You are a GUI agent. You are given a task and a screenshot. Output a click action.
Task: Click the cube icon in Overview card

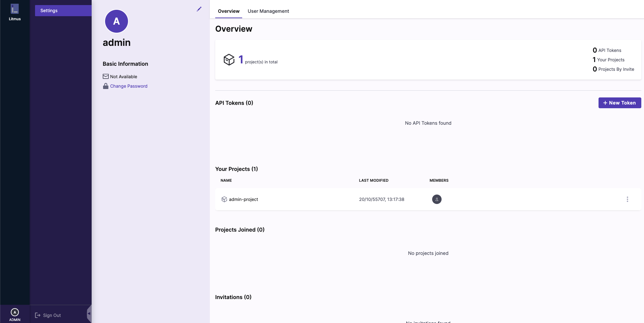tap(229, 60)
